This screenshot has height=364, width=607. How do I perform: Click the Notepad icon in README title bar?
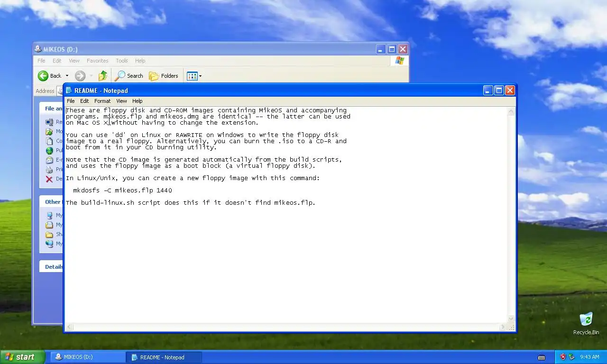pos(69,91)
